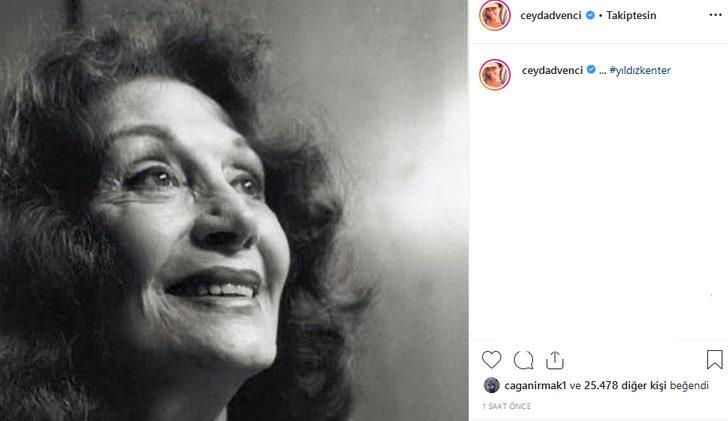
Task: Click the small avatar next to caganirmak1
Action: pos(490,385)
